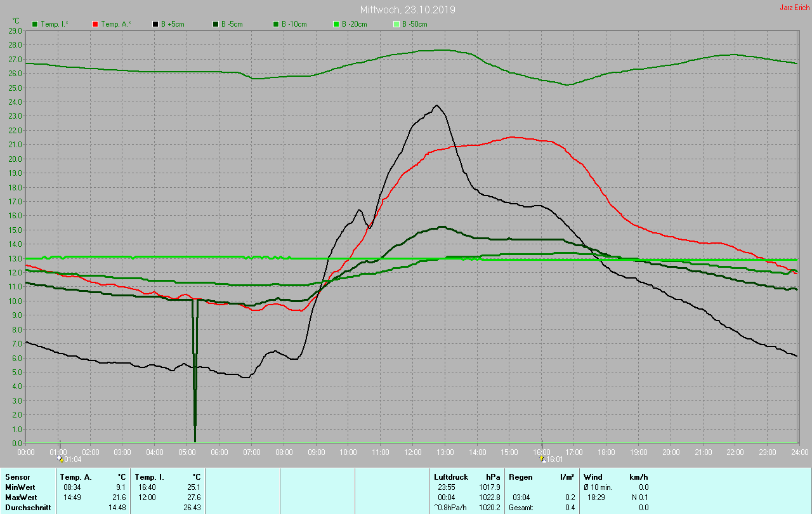Click the °C unit label on the Y-axis
Screen dimensions: 812x514
pos(16,21)
